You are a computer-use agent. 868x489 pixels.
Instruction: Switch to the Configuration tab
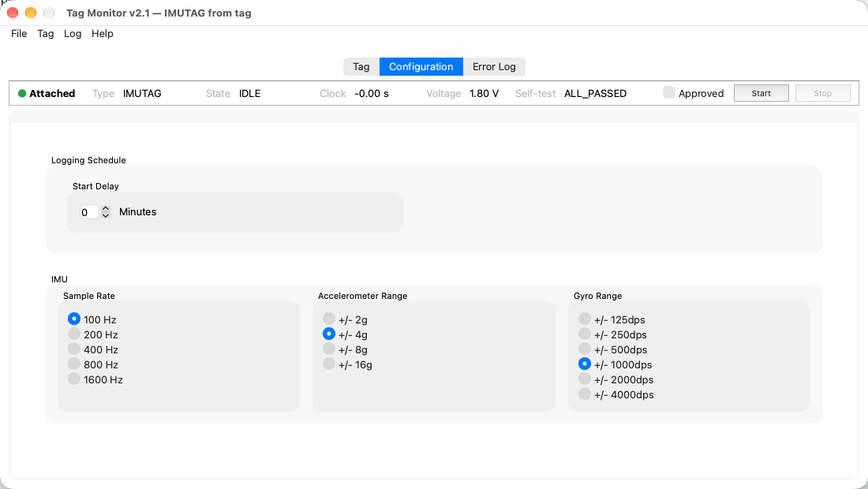pos(421,67)
